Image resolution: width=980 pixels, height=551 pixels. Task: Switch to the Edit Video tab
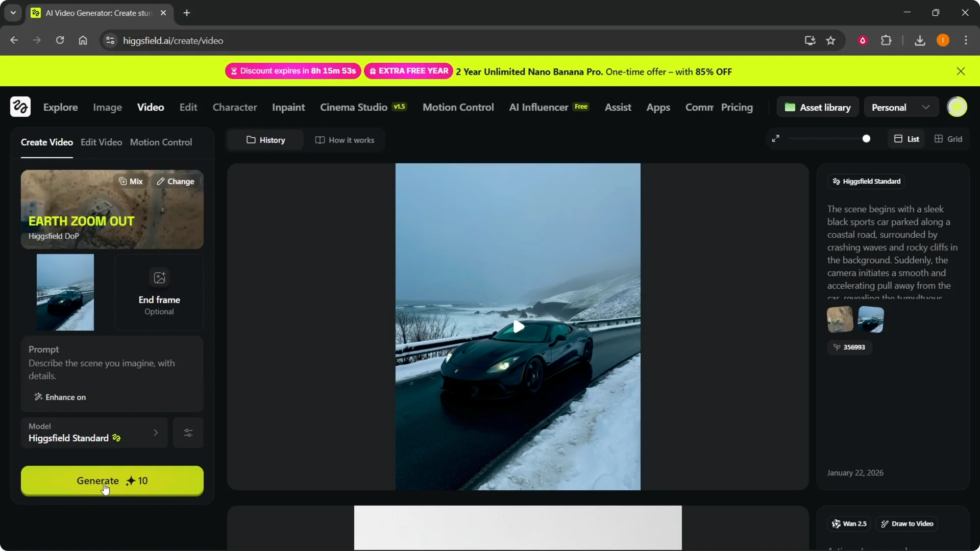(101, 142)
